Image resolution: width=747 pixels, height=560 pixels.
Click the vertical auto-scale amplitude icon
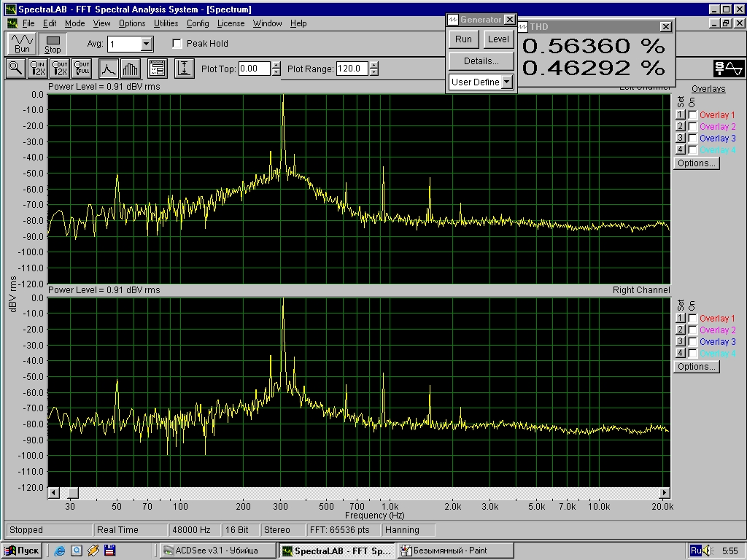185,69
